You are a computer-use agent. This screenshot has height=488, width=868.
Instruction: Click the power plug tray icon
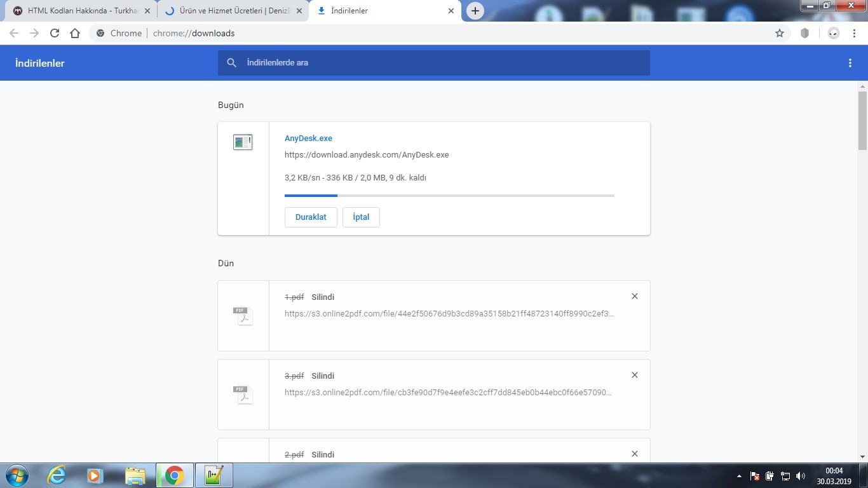770,476
